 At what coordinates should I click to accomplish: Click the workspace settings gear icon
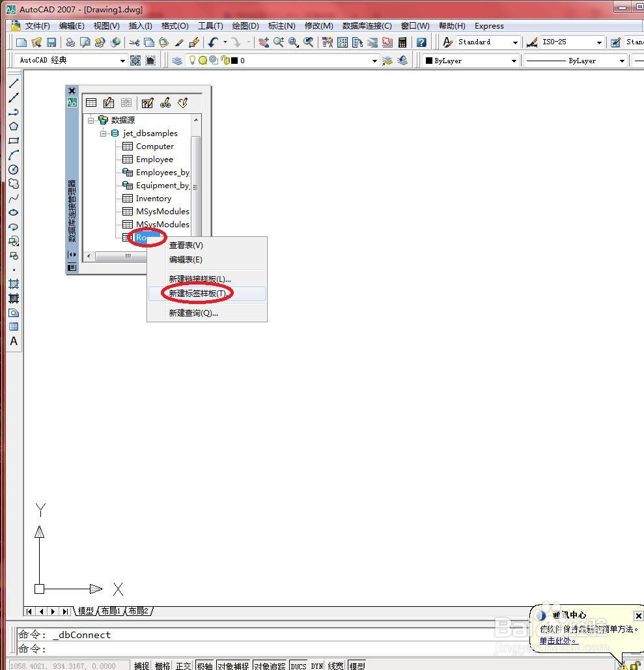(135, 61)
